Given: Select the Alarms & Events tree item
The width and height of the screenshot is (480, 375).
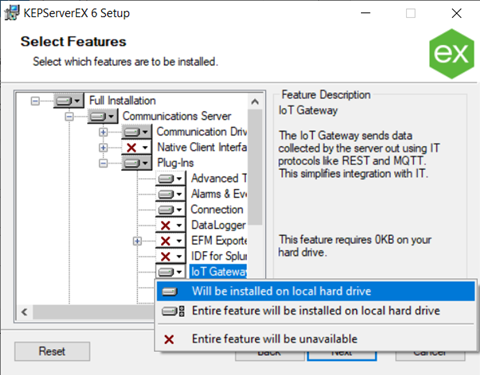Looking at the screenshot, I should coord(219,194).
